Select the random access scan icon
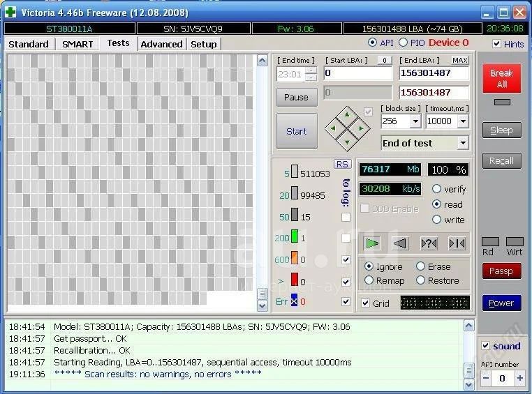532x394 pixels. [429, 243]
